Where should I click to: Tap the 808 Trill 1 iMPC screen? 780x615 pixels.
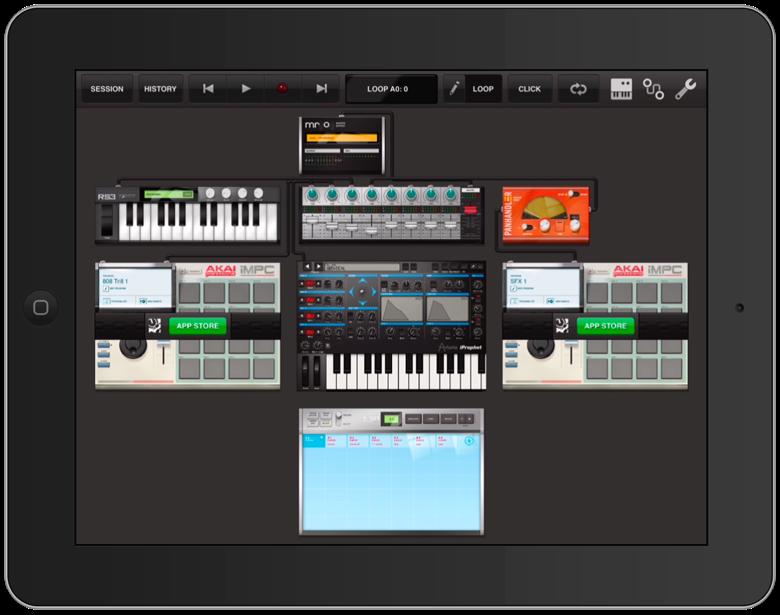coord(135,287)
